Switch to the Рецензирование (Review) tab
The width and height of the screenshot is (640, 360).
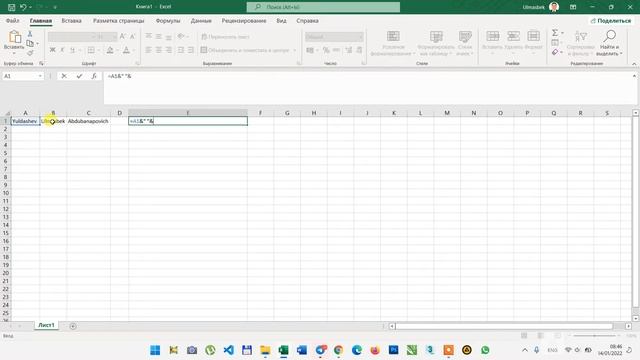coord(244,21)
